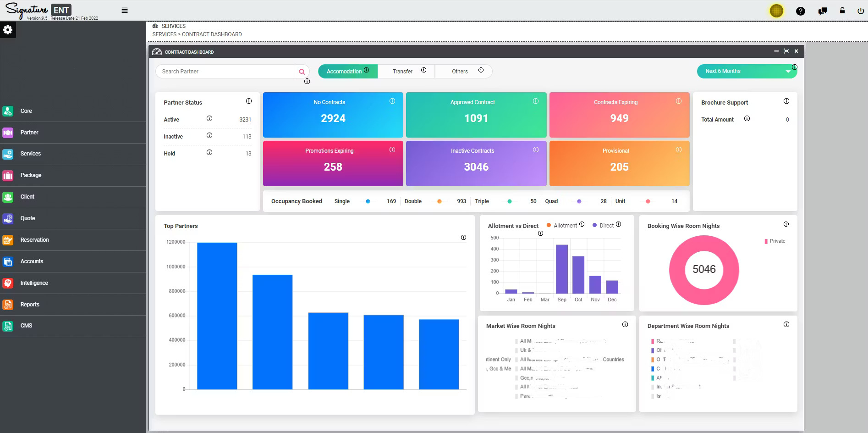Viewport: 868px width, 433px height.
Task: Click the hamburger menu icon in header
Action: point(124,10)
